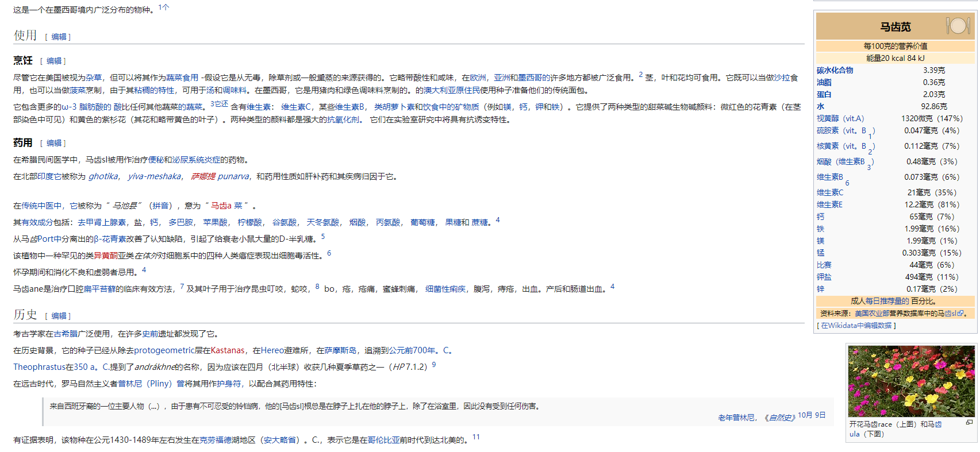Click the enlarge icon beside the flower photo caption
This screenshot has height=452, width=980.
pyautogui.click(x=969, y=422)
